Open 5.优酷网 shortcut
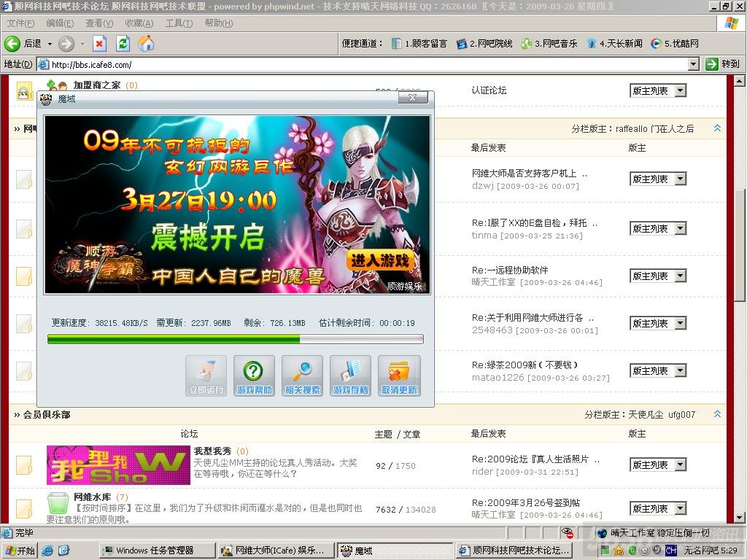The width and height of the screenshot is (747, 560). 675,44
